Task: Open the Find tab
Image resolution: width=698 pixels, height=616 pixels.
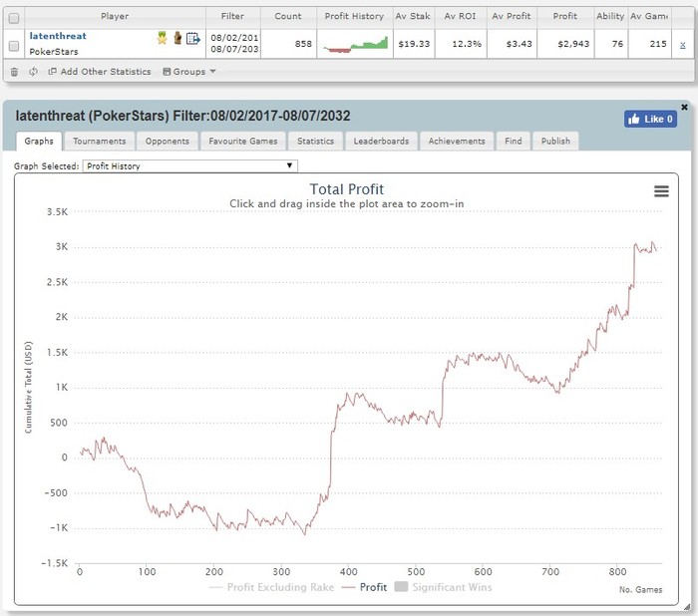Action: (514, 142)
